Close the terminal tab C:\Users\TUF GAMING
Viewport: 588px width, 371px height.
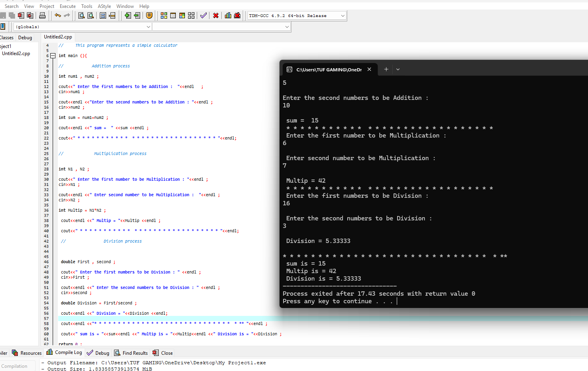369,69
